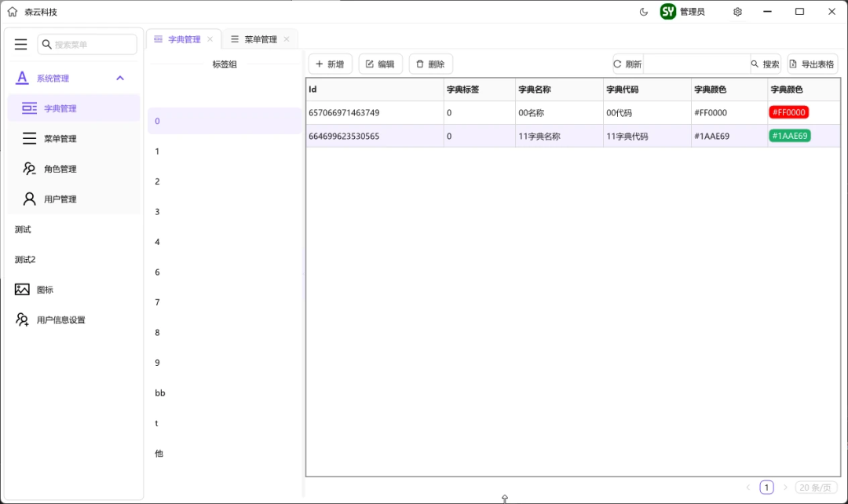Click the 系统管理 letter A icon
848x504 pixels.
[22, 78]
